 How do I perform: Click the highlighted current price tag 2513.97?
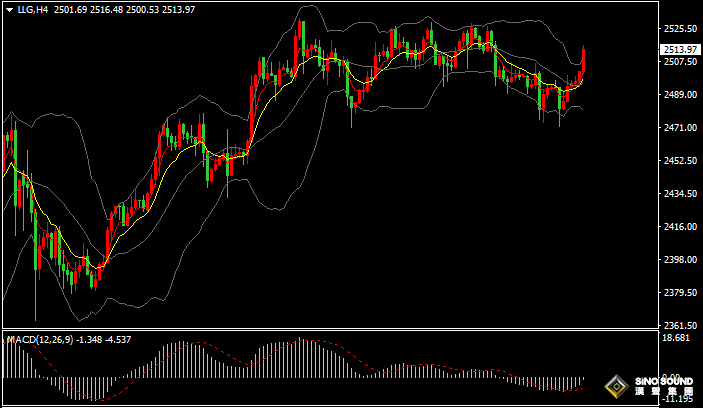point(679,49)
